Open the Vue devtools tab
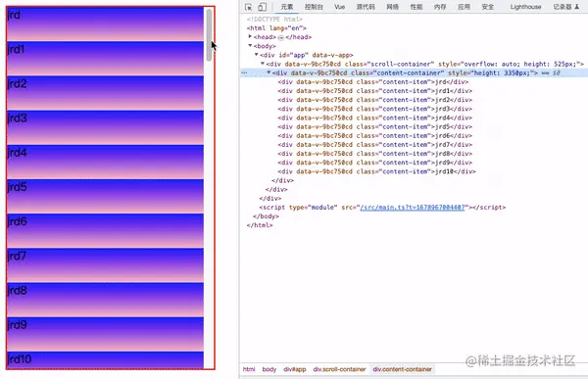This screenshot has width=588, height=379. pos(339,7)
